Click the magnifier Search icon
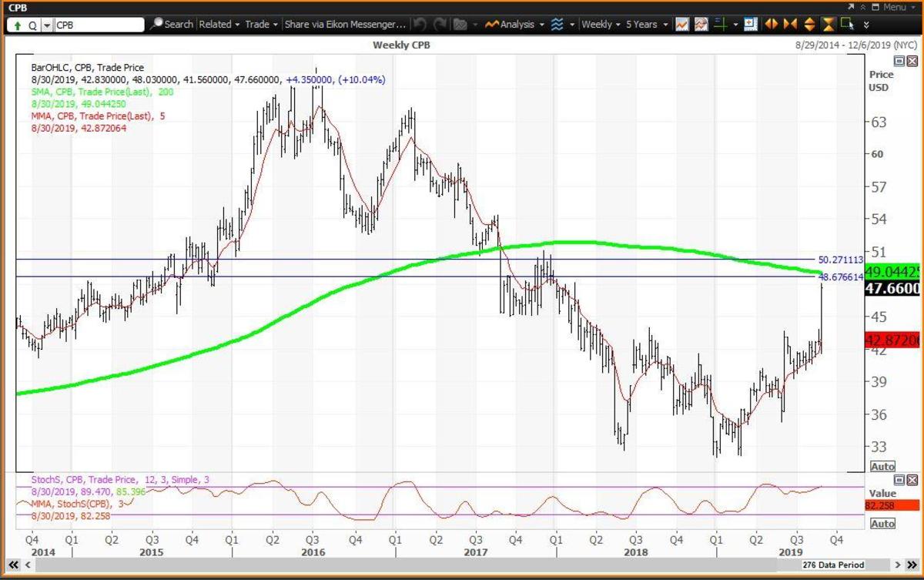Image resolution: width=924 pixels, height=580 pixels. 157,25
